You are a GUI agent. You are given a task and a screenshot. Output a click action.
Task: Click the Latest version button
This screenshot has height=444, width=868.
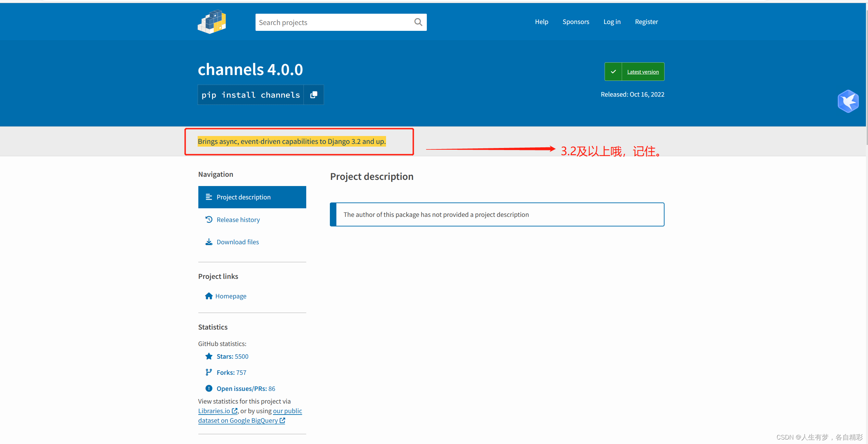(x=643, y=72)
